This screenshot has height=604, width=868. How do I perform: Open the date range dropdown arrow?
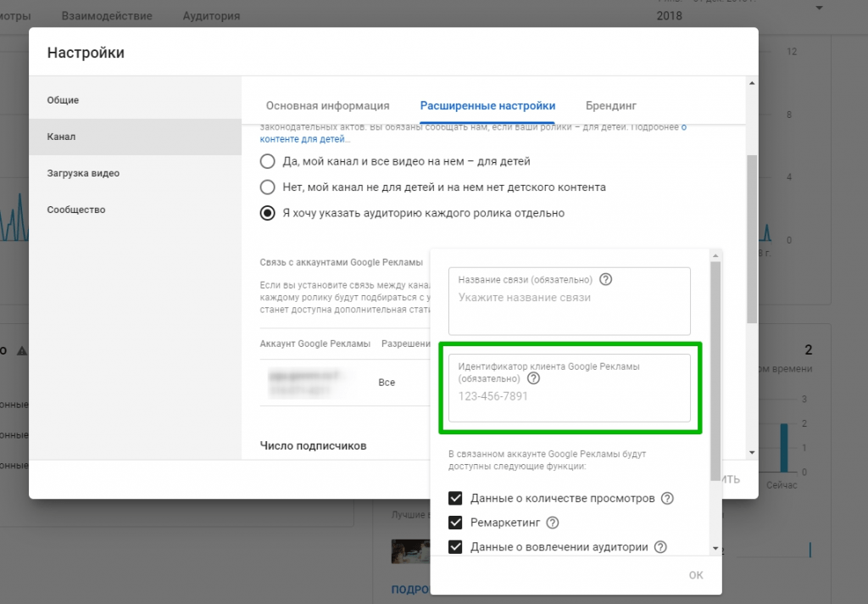[x=820, y=8]
